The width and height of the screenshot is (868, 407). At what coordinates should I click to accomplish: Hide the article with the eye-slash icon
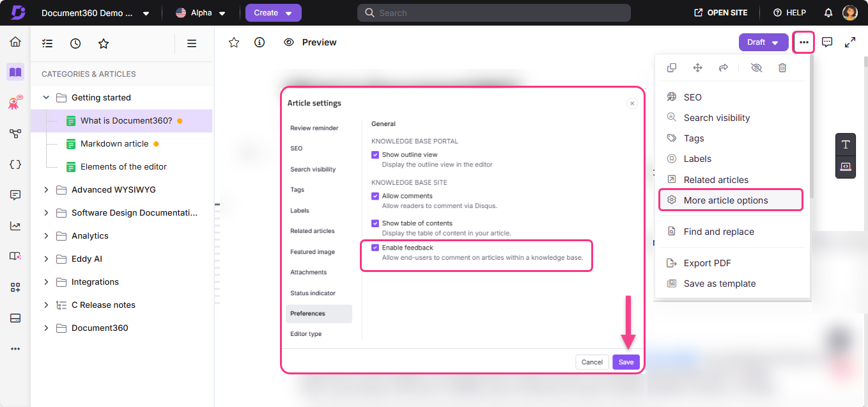point(757,67)
